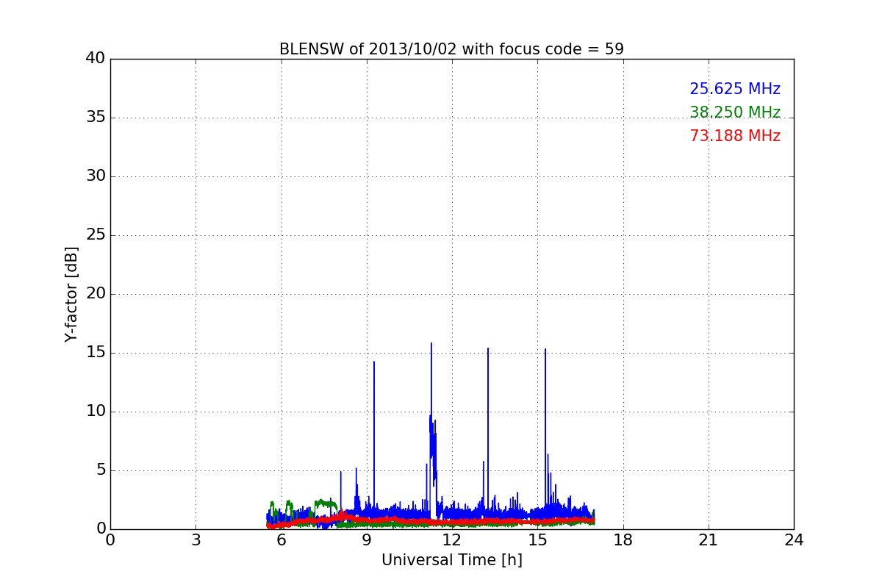Click the Universal Time [h] axis label
Screen dimensions: 882x588
(x=451, y=560)
